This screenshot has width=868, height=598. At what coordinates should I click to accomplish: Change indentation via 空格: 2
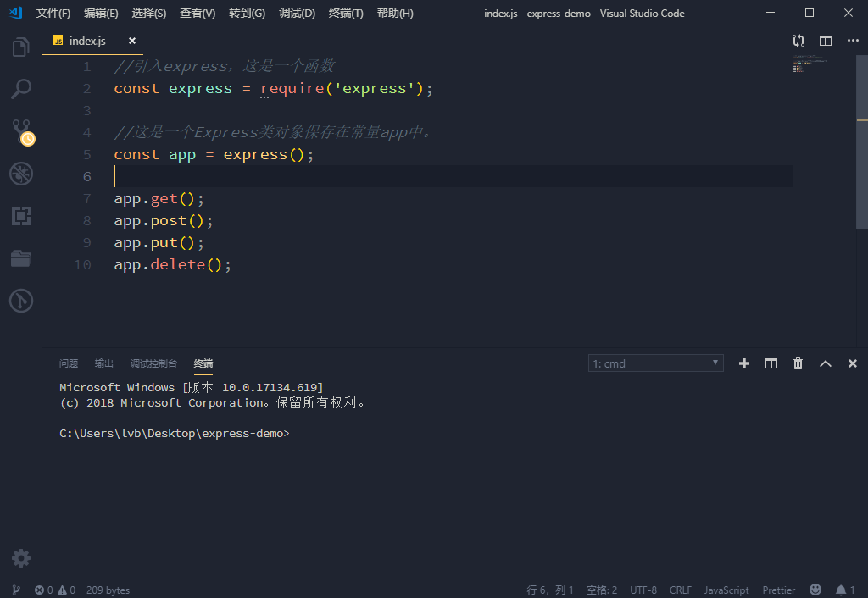(602, 590)
